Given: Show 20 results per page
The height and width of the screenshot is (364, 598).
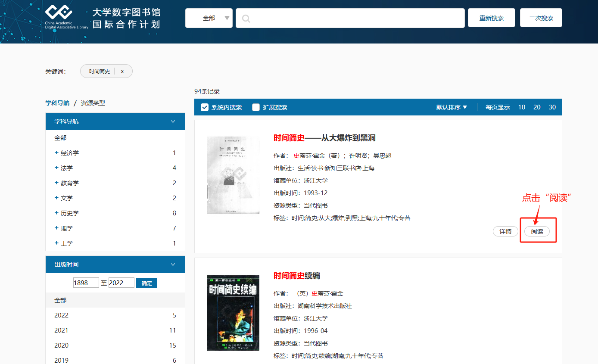Looking at the screenshot, I should (x=537, y=107).
